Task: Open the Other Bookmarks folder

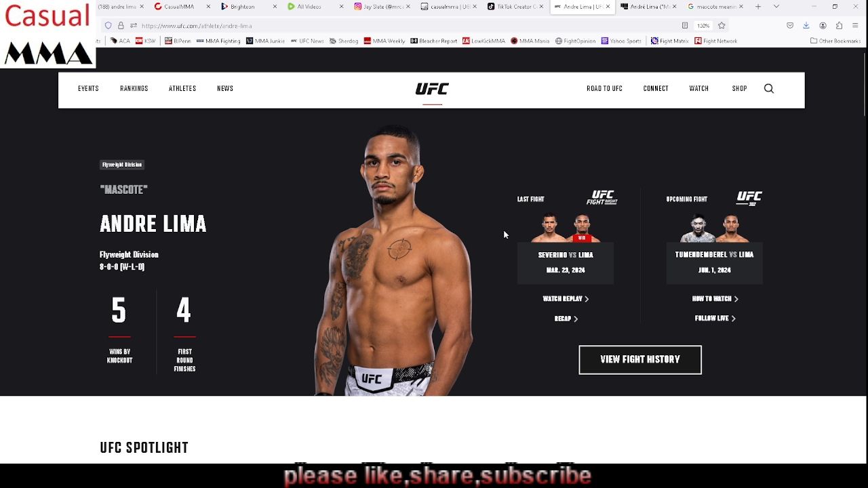Action: point(835,41)
